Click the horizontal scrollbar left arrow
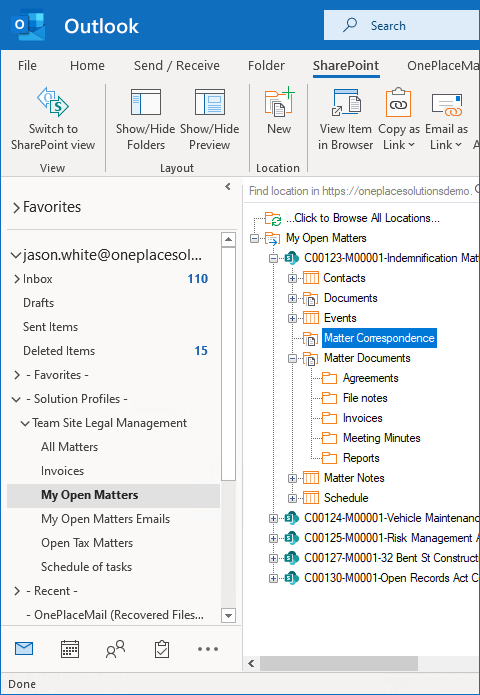This screenshot has width=480, height=695. click(251, 664)
